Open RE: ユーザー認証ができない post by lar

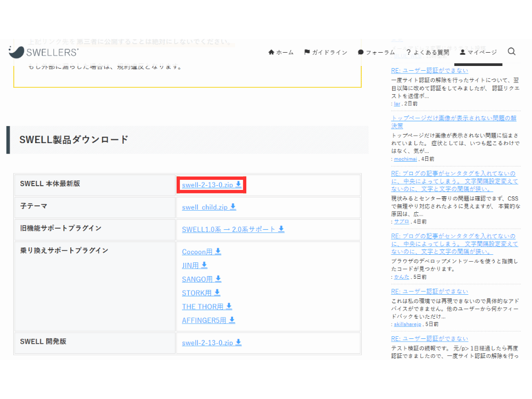click(429, 71)
